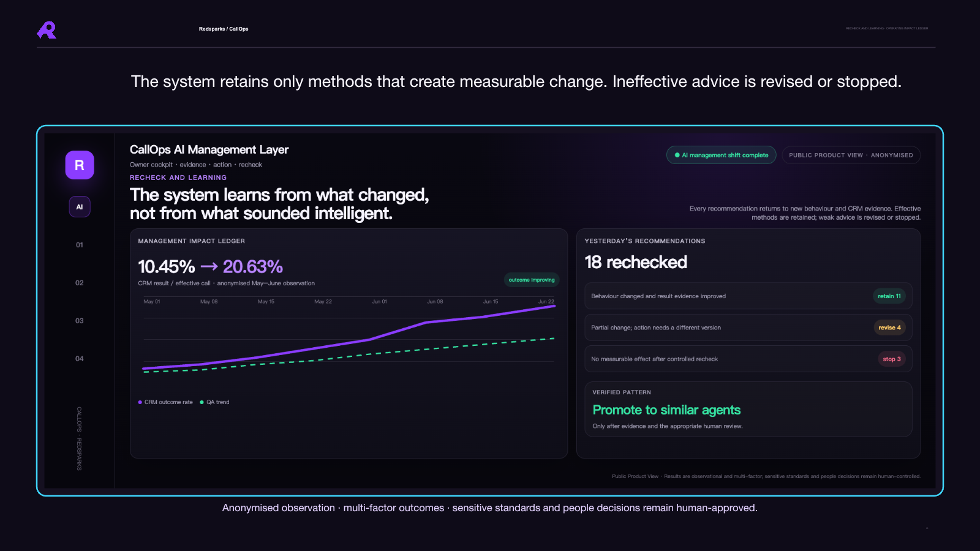Screen dimensions: 980x551
Task: Toggle CRM outcome rate legend item
Action: (x=165, y=402)
